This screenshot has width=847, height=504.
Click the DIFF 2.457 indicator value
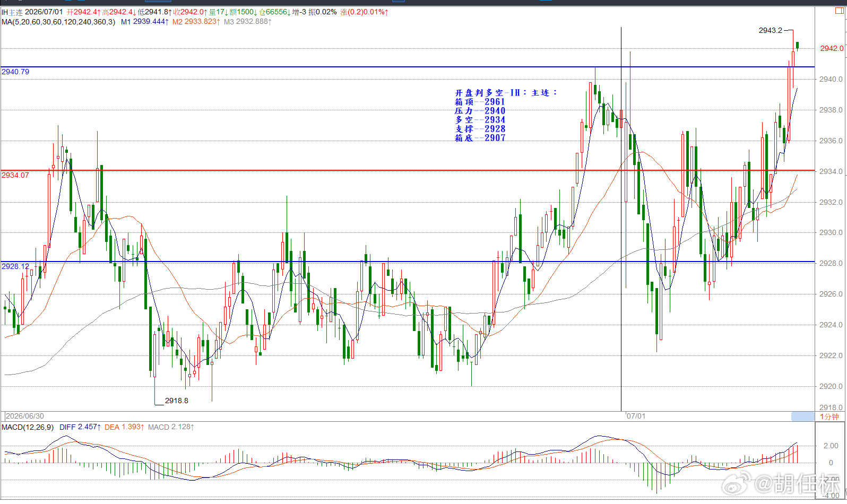click(x=79, y=427)
